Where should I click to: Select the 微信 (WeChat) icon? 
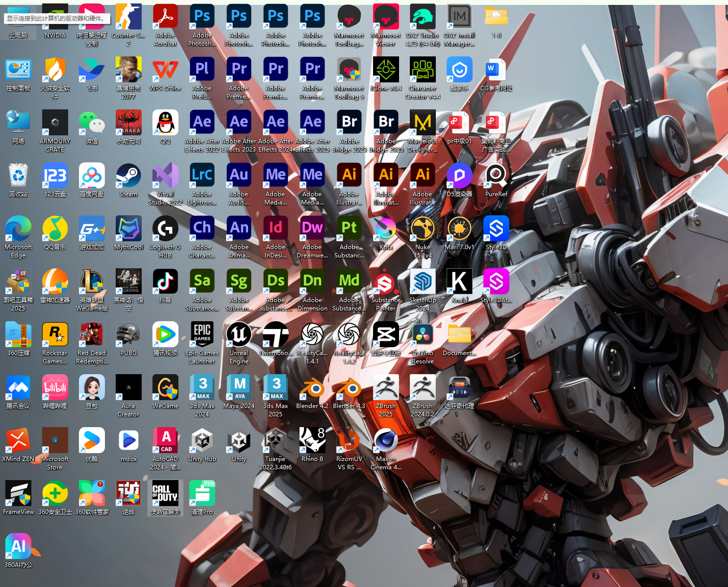92,128
